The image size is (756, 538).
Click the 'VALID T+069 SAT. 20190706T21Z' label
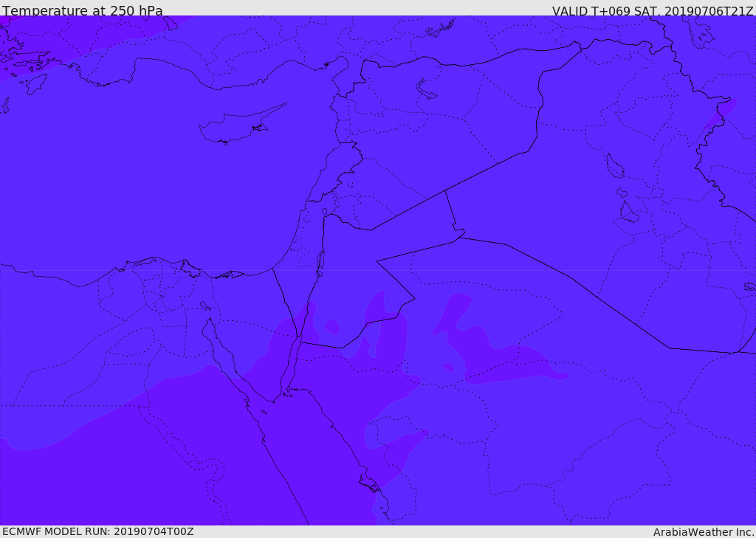[653, 10]
